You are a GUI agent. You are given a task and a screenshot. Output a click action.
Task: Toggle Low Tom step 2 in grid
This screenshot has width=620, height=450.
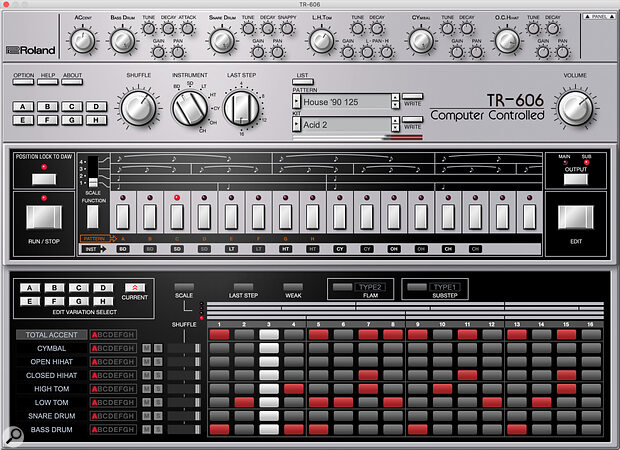pyautogui.click(x=244, y=403)
